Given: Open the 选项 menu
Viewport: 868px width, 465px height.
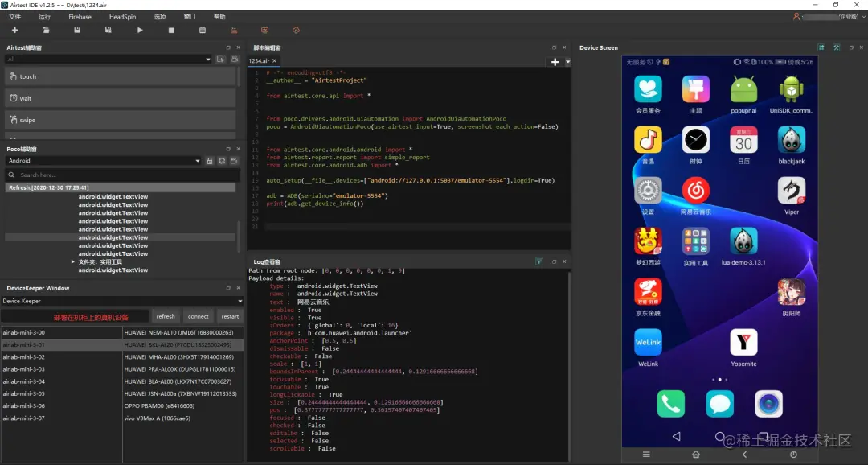Looking at the screenshot, I should (x=160, y=17).
